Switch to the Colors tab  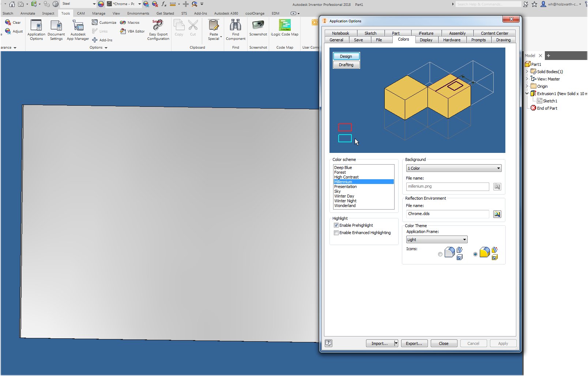pyautogui.click(x=403, y=40)
